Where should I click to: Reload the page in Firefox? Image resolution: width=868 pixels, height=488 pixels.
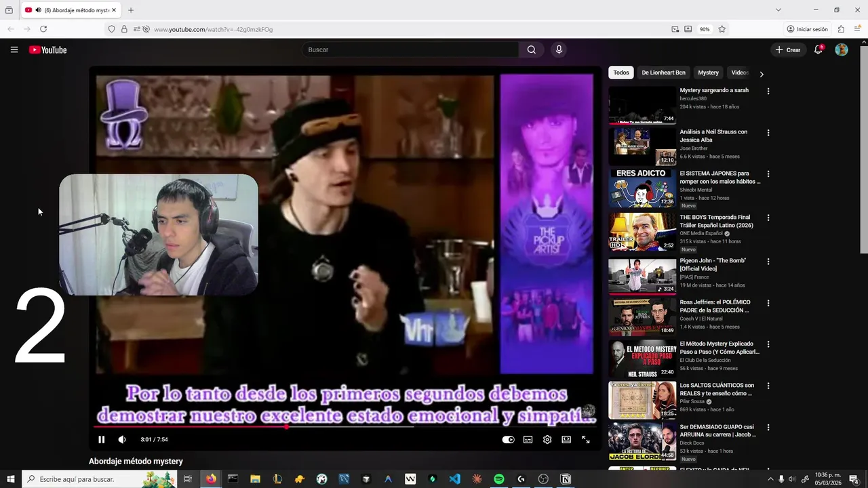coord(43,29)
